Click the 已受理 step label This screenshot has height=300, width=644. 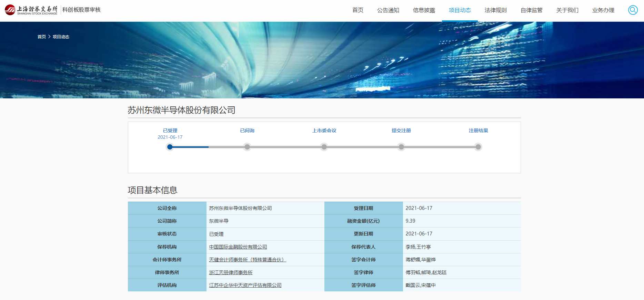pyautogui.click(x=170, y=130)
